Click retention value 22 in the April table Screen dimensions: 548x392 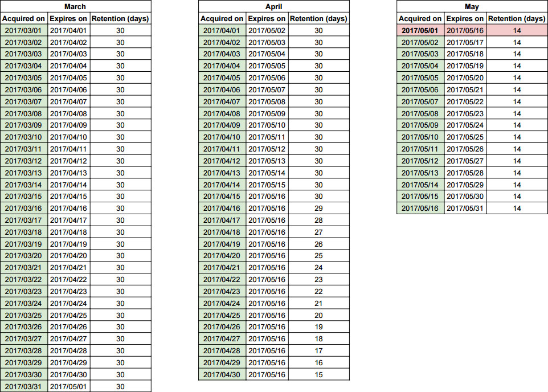pyautogui.click(x=318, y=292)
